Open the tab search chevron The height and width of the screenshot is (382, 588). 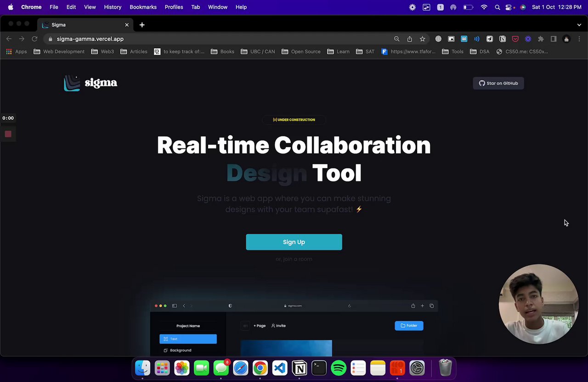click(x=579, y=25)
